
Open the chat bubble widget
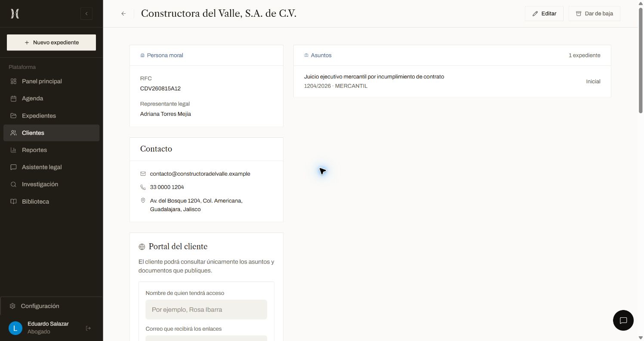click(x=623, y=320)
